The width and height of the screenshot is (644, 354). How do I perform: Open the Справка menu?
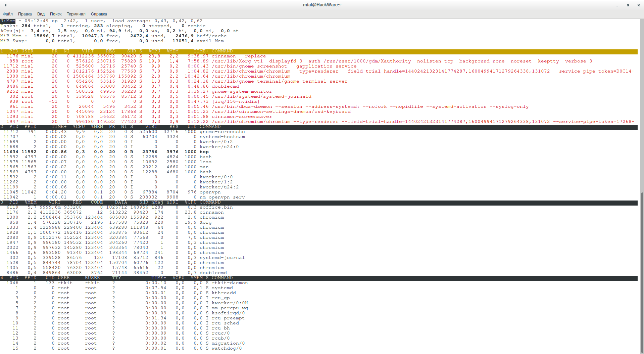[x=99, y=14]
